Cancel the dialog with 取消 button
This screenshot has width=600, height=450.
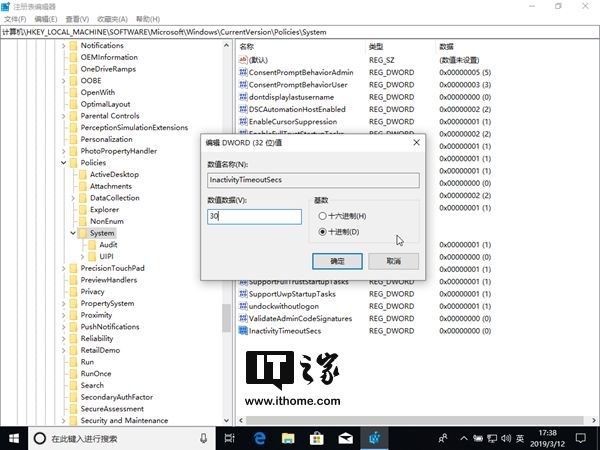(x=393, y=261)
